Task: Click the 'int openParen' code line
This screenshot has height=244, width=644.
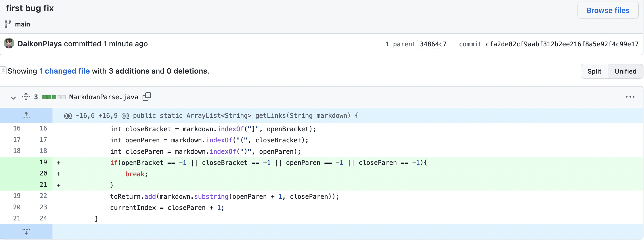Action: coord(209,140)
